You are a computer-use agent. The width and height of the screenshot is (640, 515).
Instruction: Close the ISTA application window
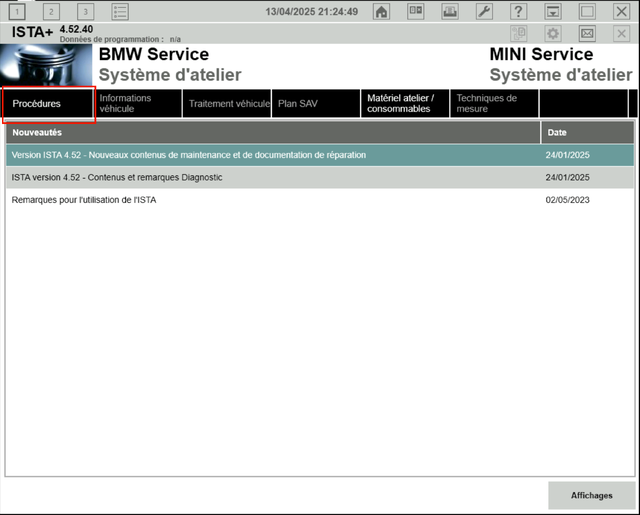621,11
